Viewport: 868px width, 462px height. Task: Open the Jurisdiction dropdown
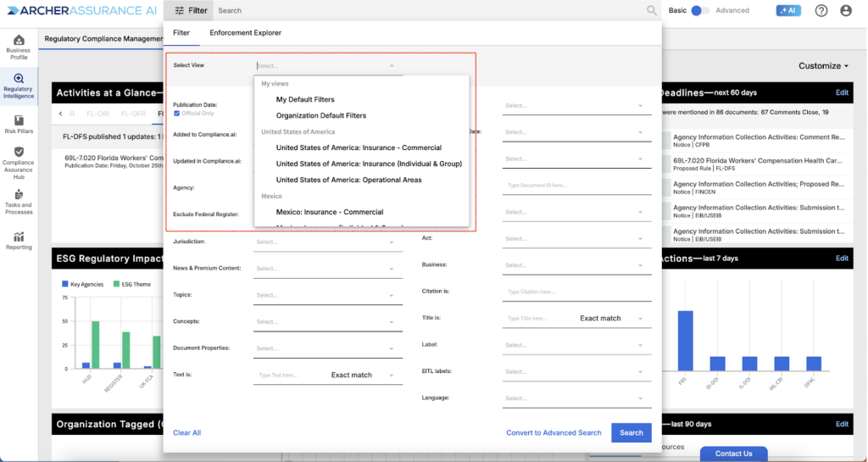(x=328, y=242)
